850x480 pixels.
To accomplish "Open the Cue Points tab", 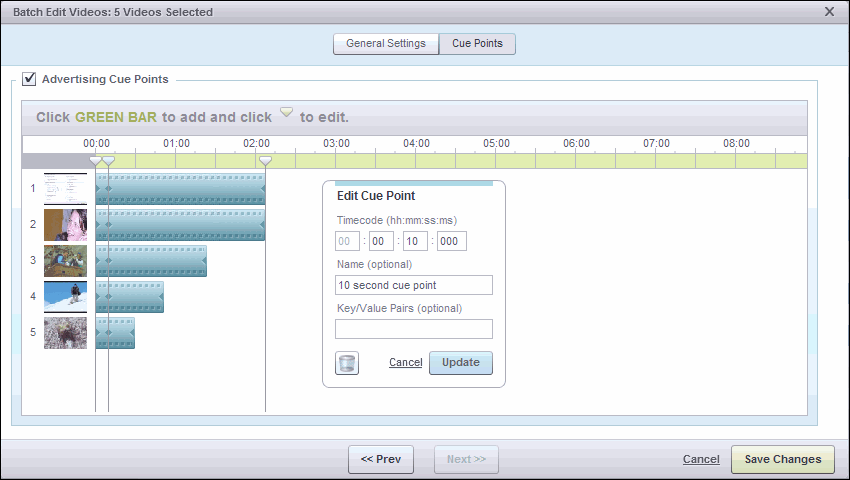I will point(477,43).
